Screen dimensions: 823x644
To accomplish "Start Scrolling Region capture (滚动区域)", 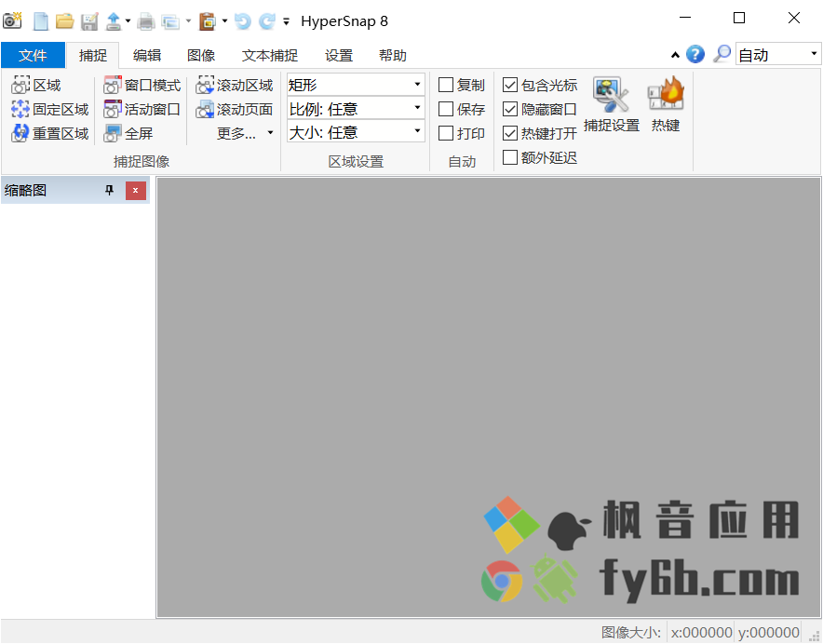I will (x=235, y=85).
